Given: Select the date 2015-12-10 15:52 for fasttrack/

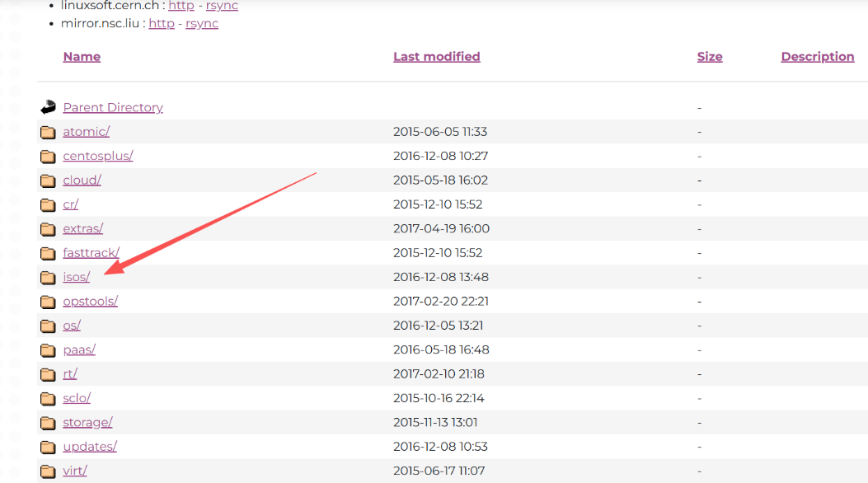Looking at the screenshot, I should pos(438,253).
